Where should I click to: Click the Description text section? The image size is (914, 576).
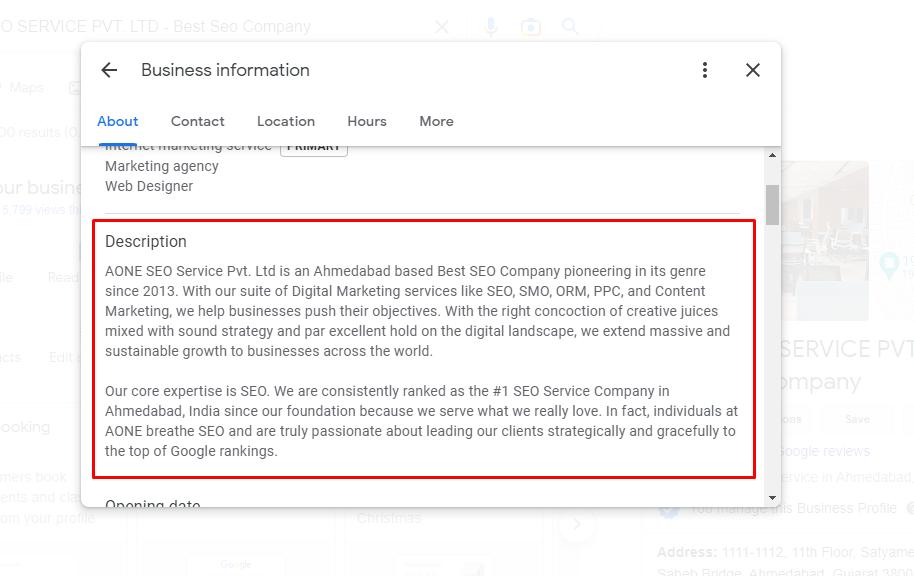tap(423, 349)
